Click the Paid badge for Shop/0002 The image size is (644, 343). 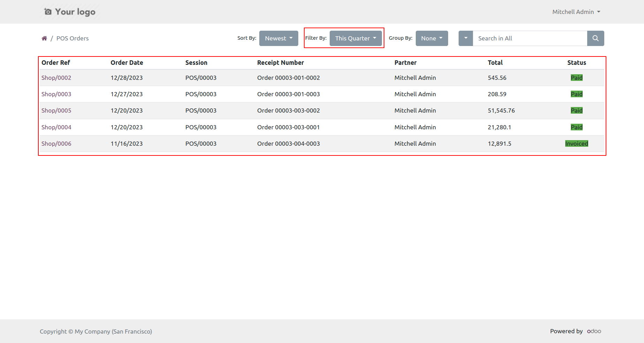(577, 78)
